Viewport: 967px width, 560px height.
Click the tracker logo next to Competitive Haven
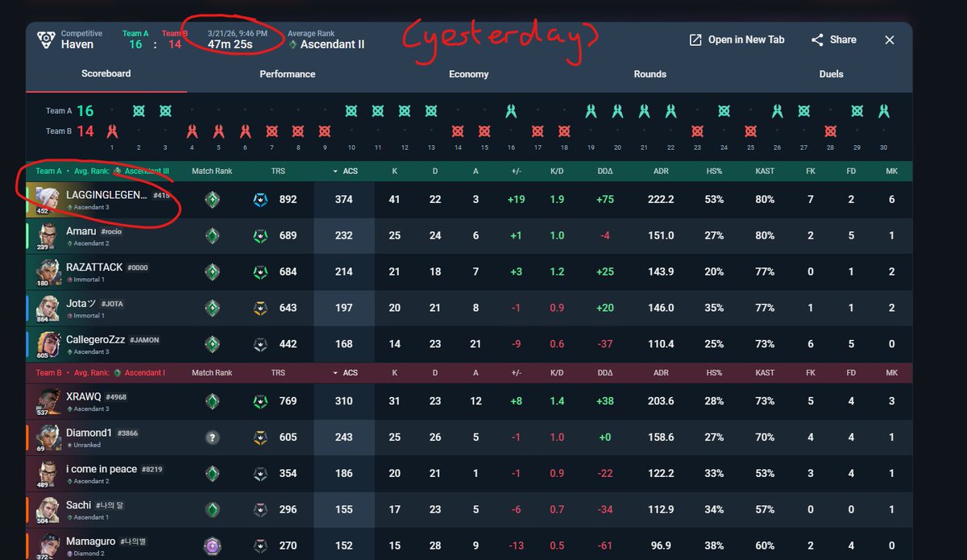(x=46, y=39)
